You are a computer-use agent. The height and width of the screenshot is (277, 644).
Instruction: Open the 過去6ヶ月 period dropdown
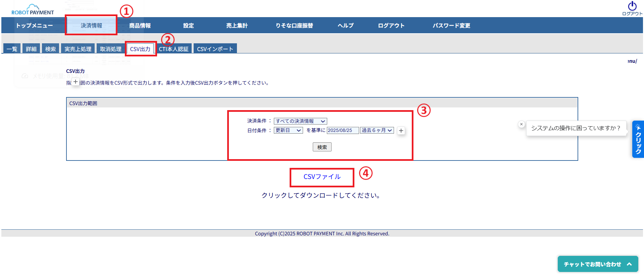click(377, 130)
